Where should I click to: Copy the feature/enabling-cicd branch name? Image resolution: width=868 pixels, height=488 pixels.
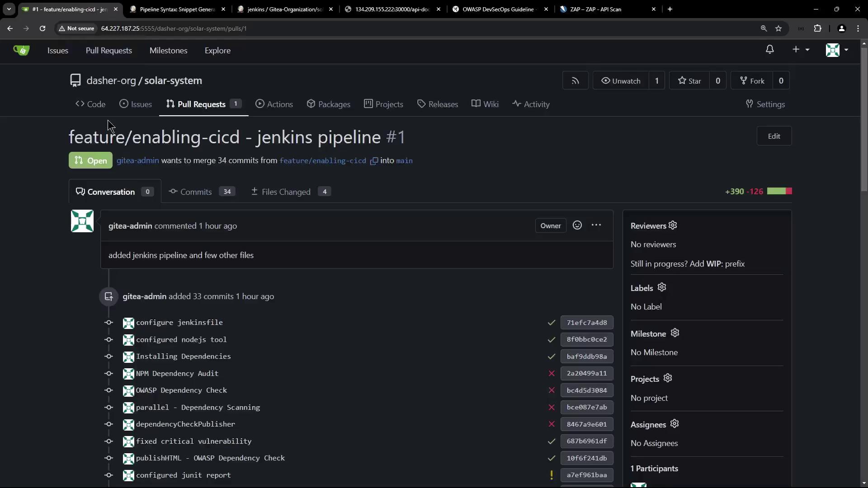tap(374, 161)
